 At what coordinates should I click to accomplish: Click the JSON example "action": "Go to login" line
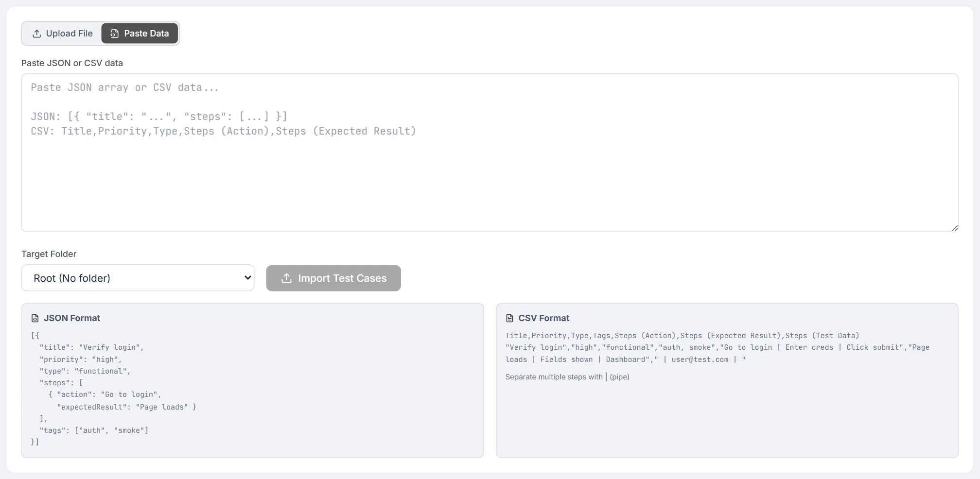pyautogui.click(x=105, y=394)
